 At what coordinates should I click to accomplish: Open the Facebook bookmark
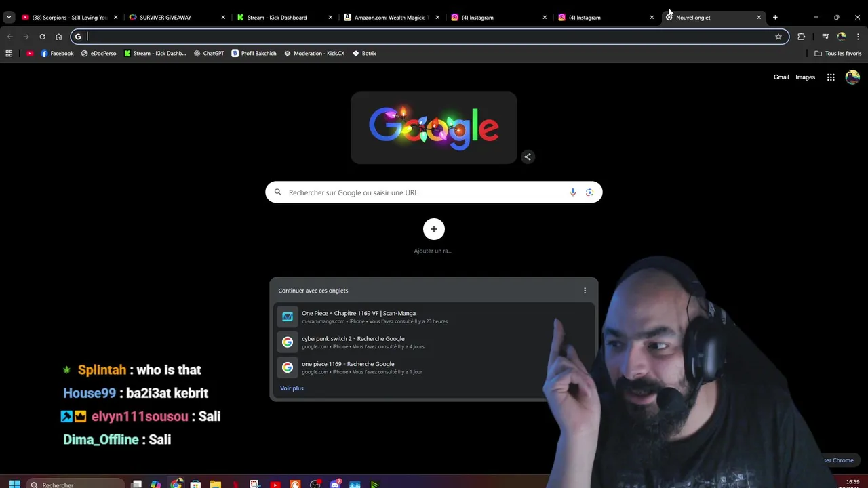point(57,53)
